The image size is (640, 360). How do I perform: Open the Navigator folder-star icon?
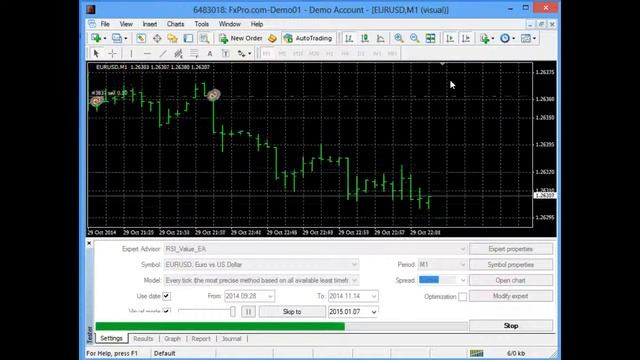(172, 38)
